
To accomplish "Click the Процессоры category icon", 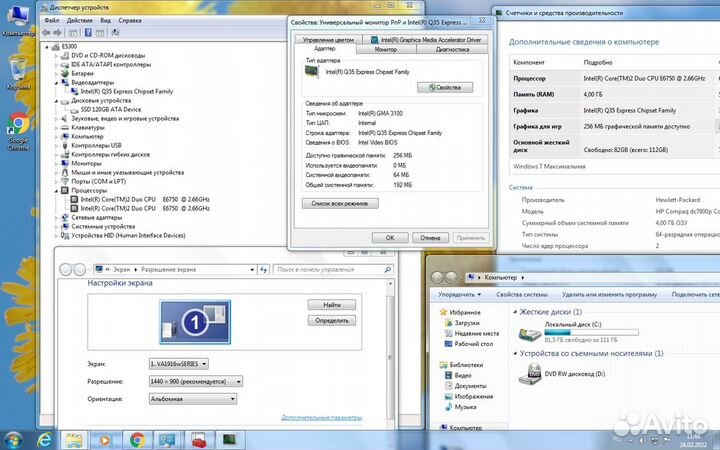I will (x=65, y=190).
